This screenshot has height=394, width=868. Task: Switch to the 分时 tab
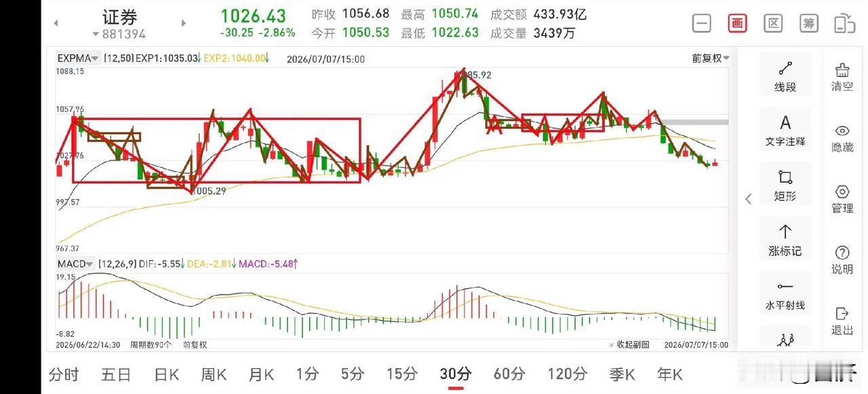point(64,374)
